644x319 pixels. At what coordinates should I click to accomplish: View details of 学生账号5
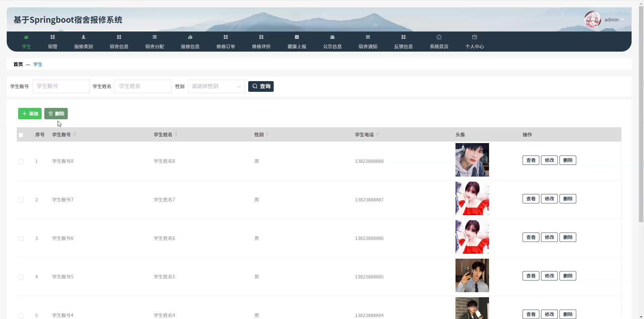pos(531,276)
